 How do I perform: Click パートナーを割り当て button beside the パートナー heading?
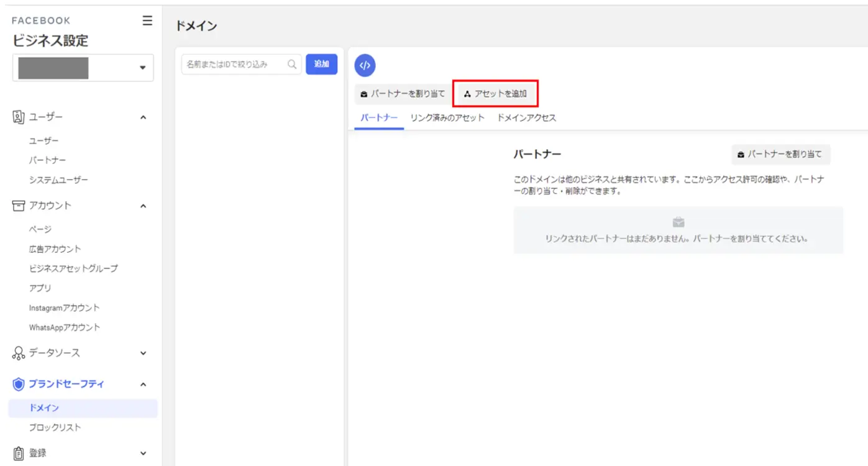[x=780, y=154]
